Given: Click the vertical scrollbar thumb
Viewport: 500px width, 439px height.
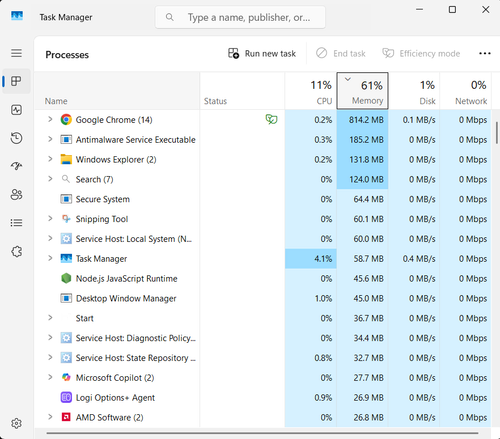Looking at the screenshot, I should (497, 133).
